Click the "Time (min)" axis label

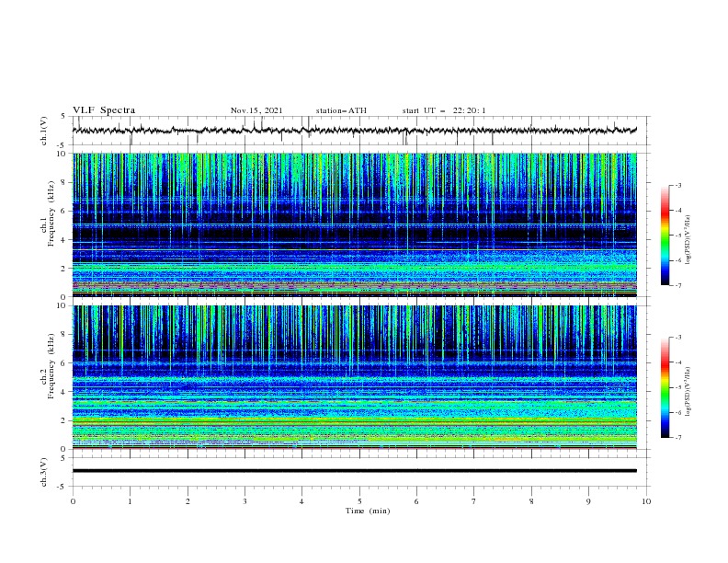(368, 511)
